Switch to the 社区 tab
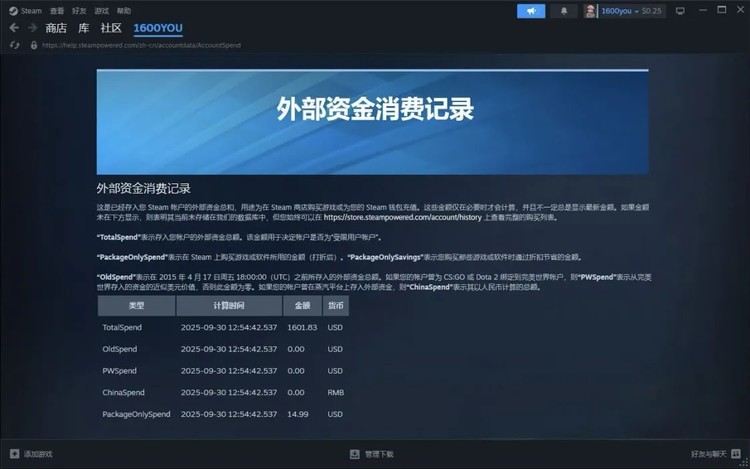Viewport: 750px width, 469px height. click(111, 28)
